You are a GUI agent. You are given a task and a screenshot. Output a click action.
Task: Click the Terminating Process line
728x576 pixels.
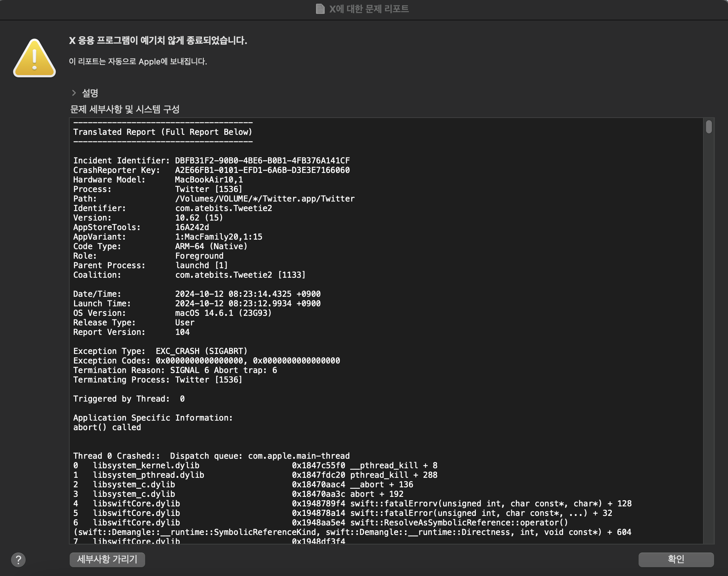[x=158, y=380]
